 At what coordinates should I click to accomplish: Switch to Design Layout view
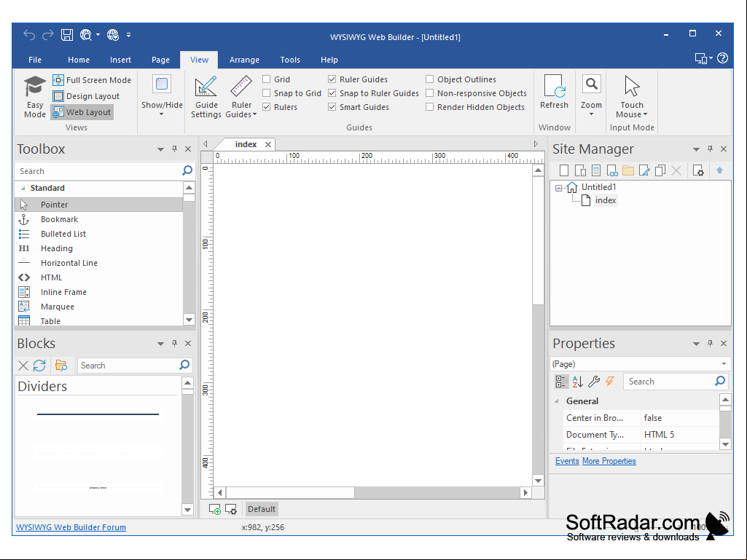pos(86,96)
